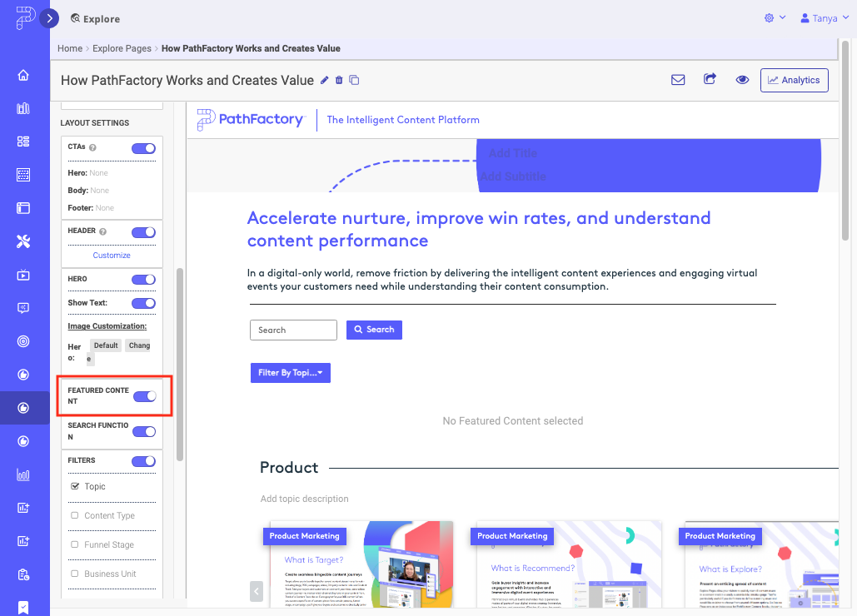Click the delete trash icon beside page title

pyautogui.click(x=338, y=81)
